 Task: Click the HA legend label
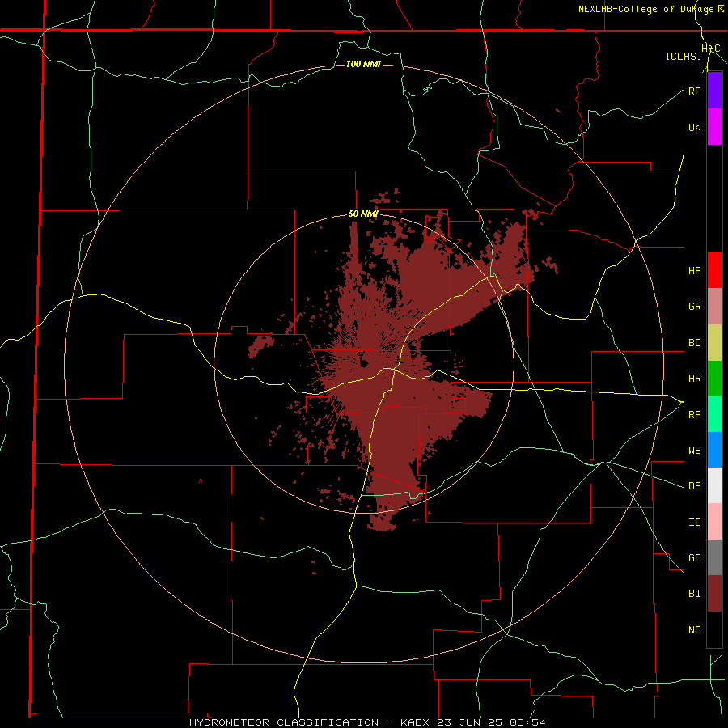point(694,270)
